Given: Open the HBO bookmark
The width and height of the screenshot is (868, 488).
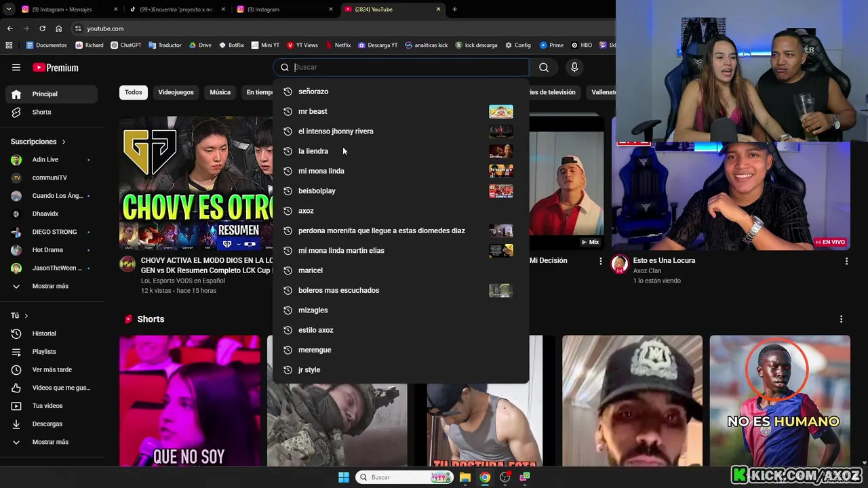Looking at the screenshot, I should pos(582,45).
